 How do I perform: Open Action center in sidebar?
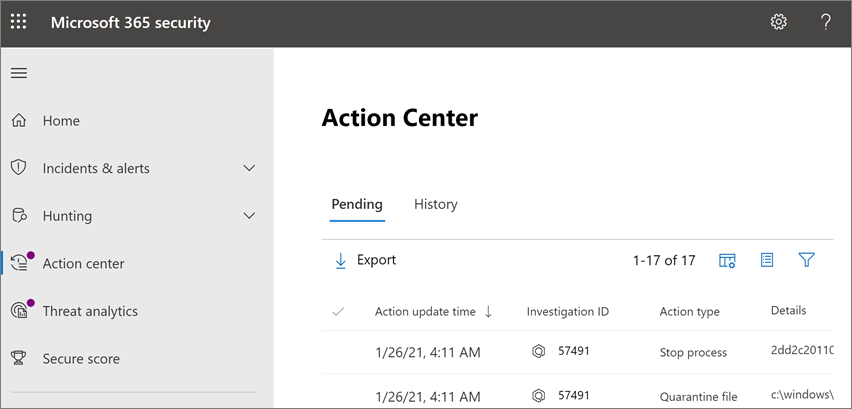pyautogui.click(x=83, y=264)
